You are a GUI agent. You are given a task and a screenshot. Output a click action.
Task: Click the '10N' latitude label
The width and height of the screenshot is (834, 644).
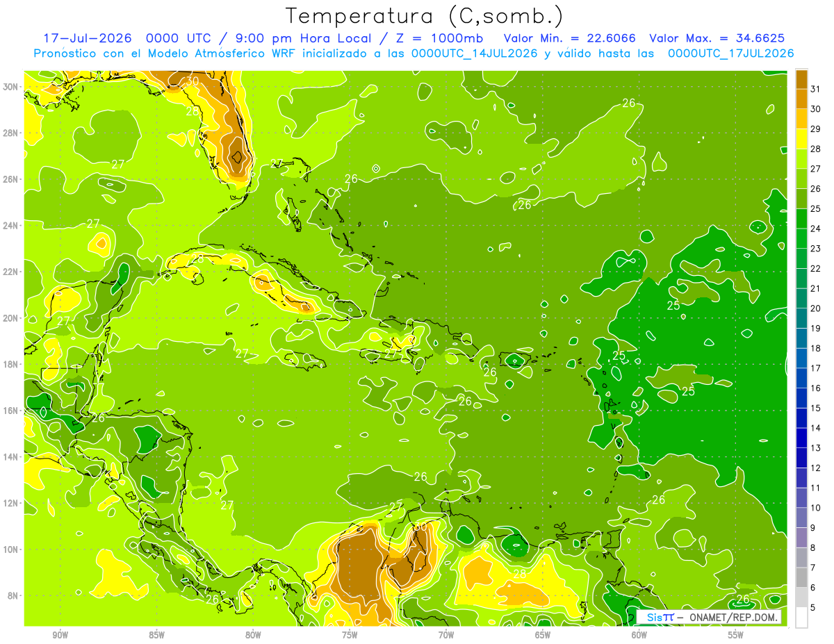(11, 549)
